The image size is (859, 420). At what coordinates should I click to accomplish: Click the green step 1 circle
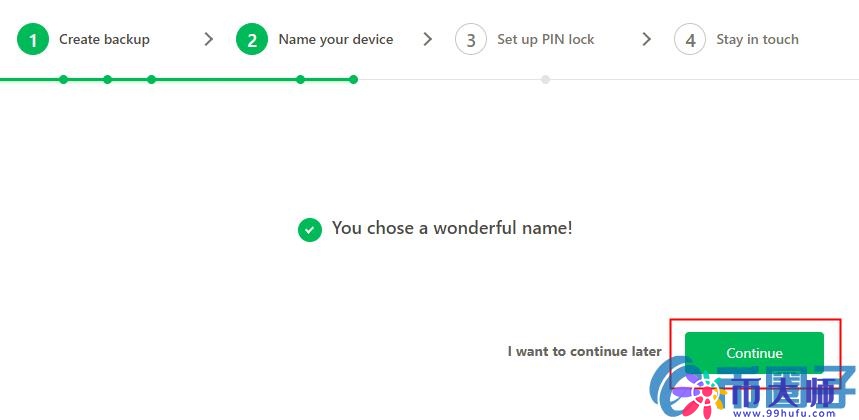(x=33, y=39)
